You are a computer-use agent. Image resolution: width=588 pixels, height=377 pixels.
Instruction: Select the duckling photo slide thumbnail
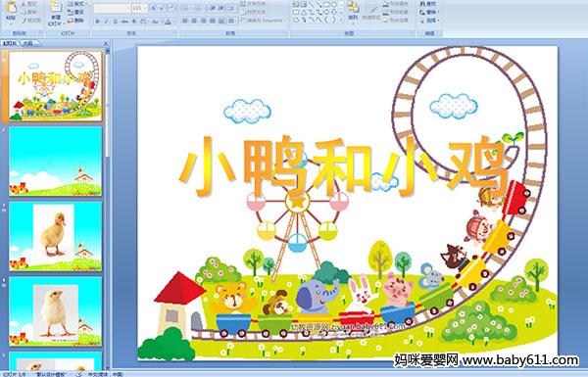click(x=55, y=236)
